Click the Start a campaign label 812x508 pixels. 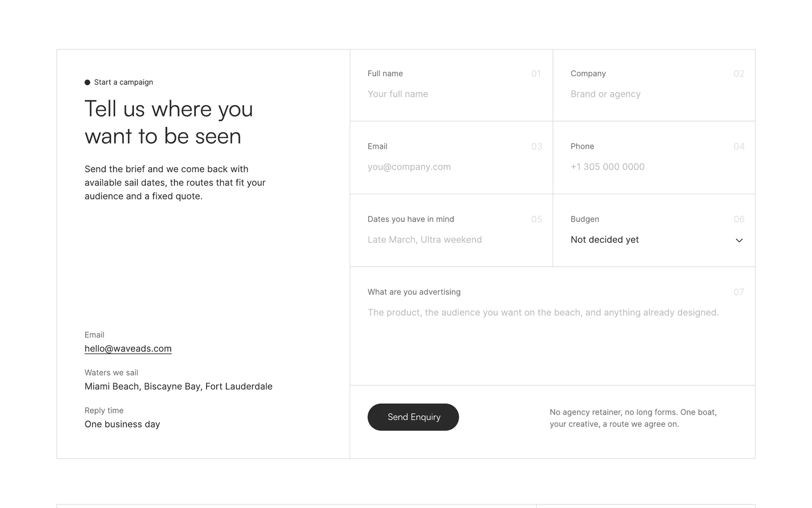point(123,82)
